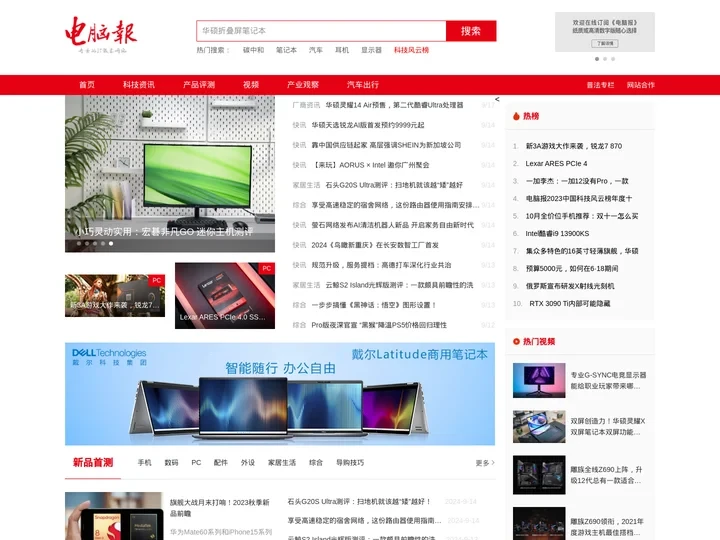
Task: Switch to the 手机 tab under 新品首测
Action: tap(144, 462)
